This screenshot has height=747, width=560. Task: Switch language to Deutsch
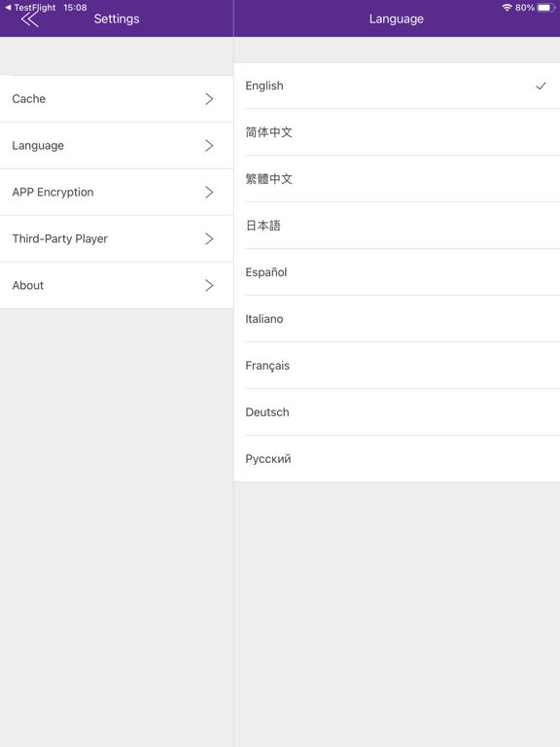[397, 412]
